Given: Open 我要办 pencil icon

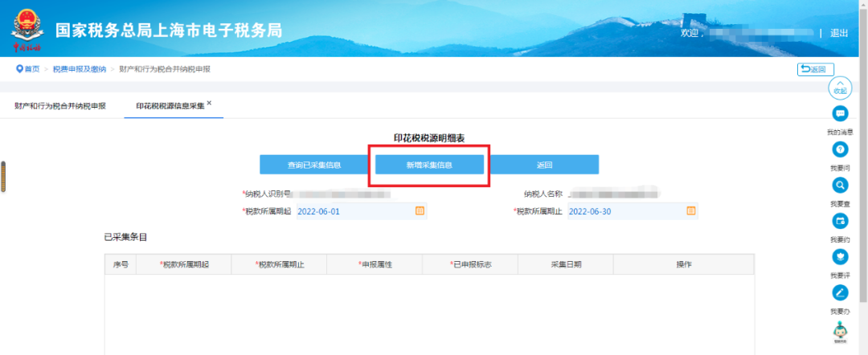Looking at the screenshot, I should 840,292.
